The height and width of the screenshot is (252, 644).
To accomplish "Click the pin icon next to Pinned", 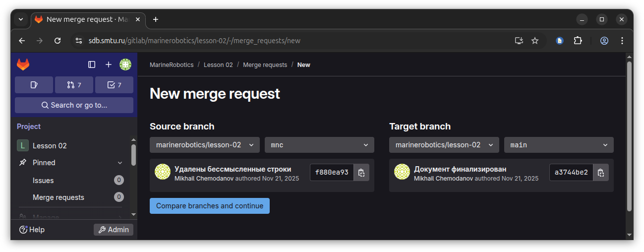I will click(23, 163).
